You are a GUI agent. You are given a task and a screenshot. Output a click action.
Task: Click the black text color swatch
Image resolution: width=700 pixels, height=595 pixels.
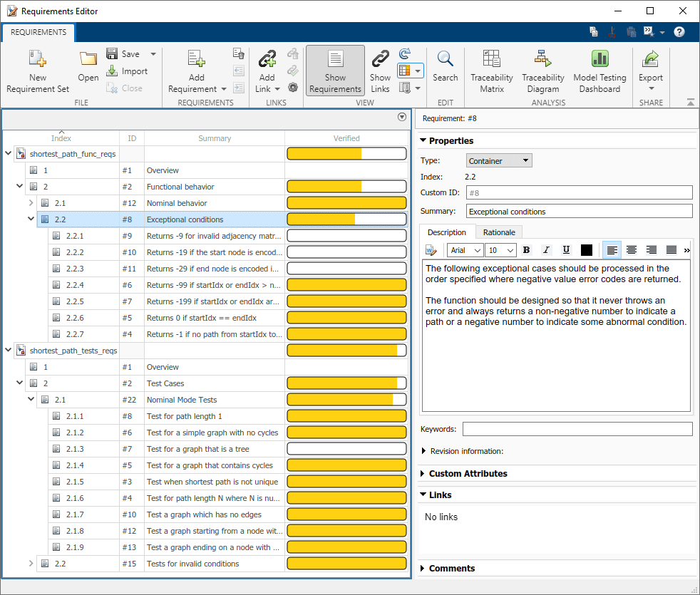point(587,250)
